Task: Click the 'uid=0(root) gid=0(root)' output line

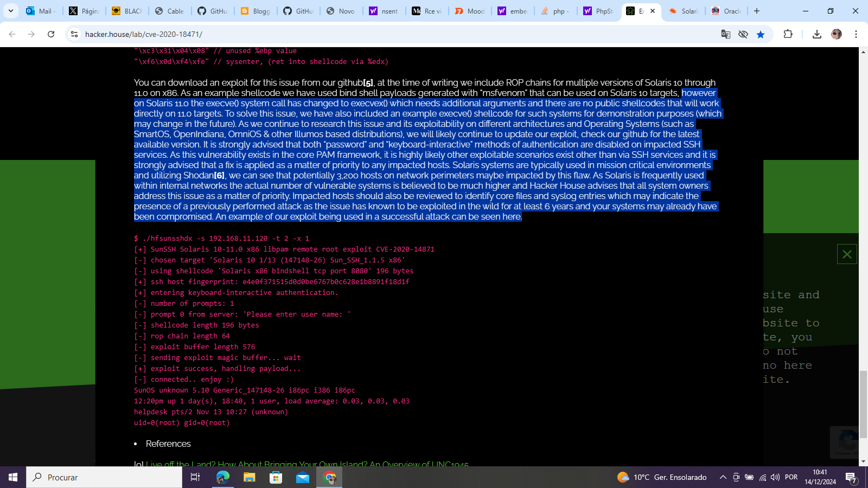Action: tap(182, 423)
